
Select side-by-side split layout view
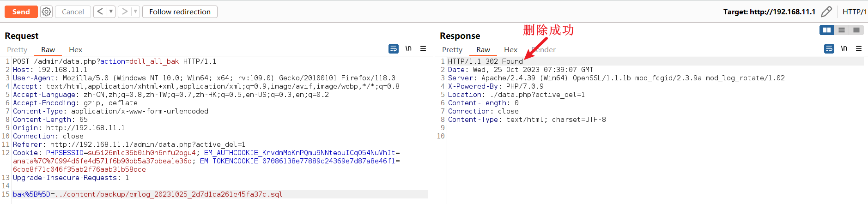click(x=826, y=30)
